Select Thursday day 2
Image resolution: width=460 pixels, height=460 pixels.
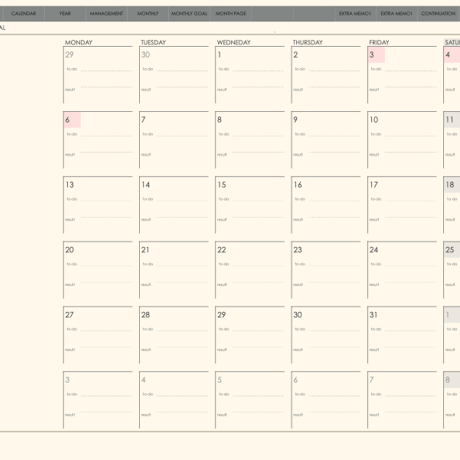[296, 55]
